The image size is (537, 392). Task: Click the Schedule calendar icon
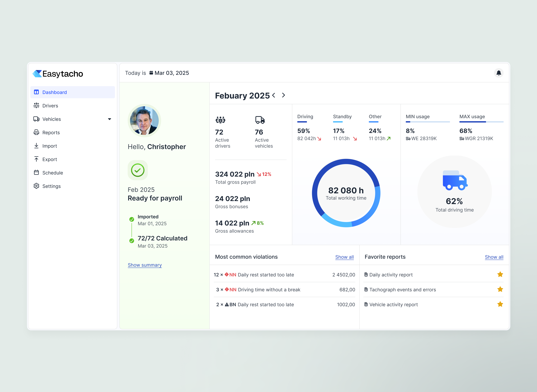36,172
